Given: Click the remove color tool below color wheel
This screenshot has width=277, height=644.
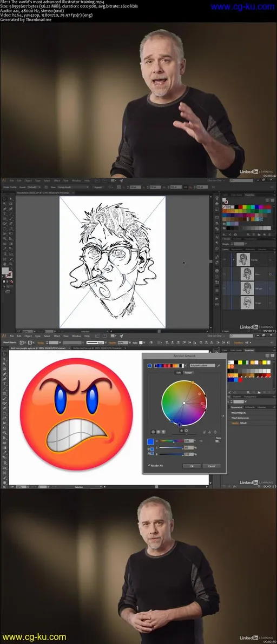Looking at the screenshot, I should 209,432.
